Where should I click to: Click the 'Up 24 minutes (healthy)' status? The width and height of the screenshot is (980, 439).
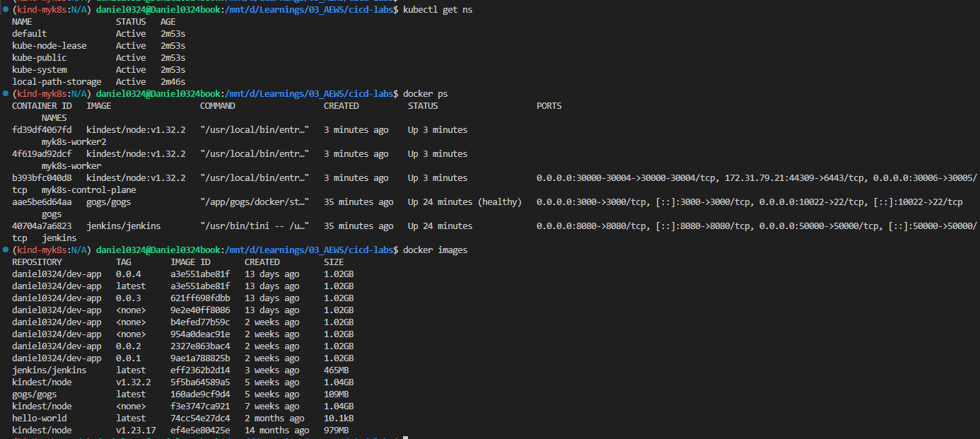pos(465,202)
